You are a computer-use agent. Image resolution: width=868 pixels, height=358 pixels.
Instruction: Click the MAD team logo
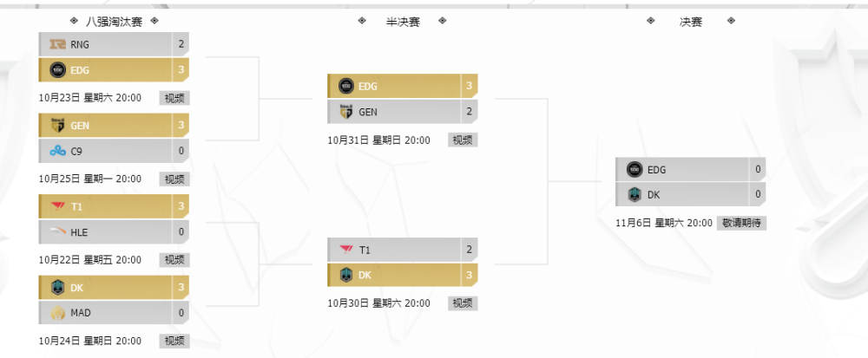click(x=57, y=313)
